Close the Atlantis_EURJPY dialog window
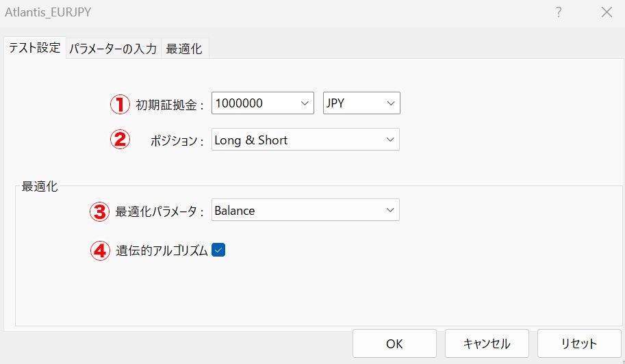Image resolution: width=625 pixels, height=364 pixels. [606, 12]
